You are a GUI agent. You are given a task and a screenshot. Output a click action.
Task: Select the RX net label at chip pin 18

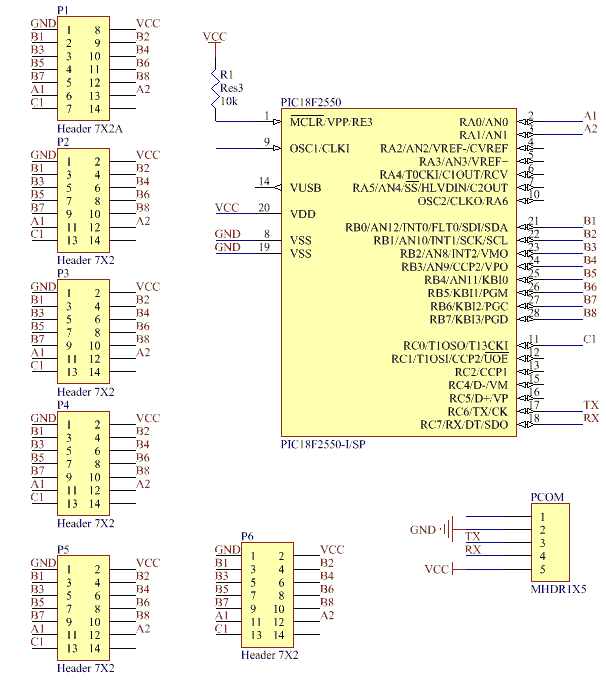tap(591, 418)
